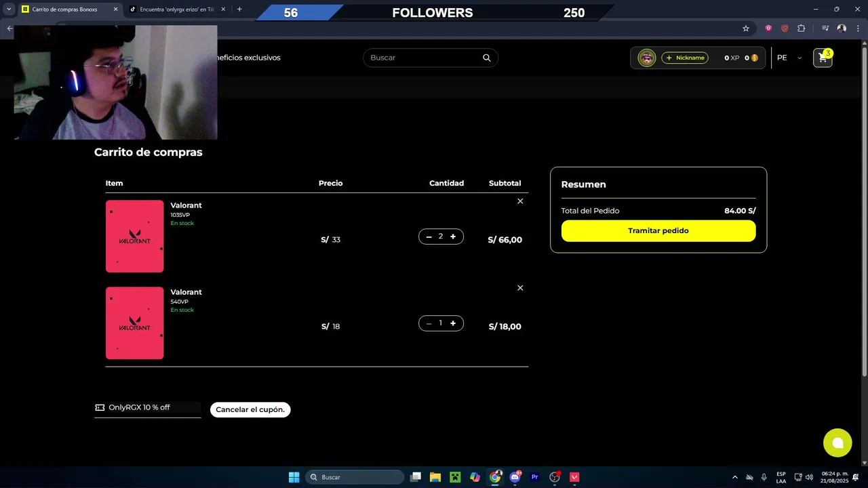This screenshot has height=488, width=868.
Task: Switch to the Carrito de compras Bonoxs tab
Action: pos(69,9)
